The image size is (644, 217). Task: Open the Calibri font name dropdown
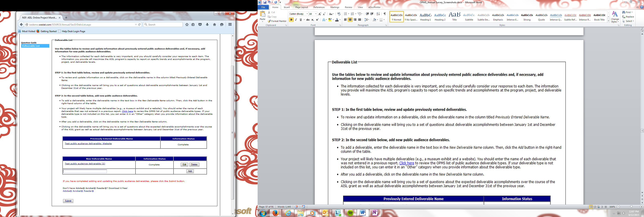307,14
